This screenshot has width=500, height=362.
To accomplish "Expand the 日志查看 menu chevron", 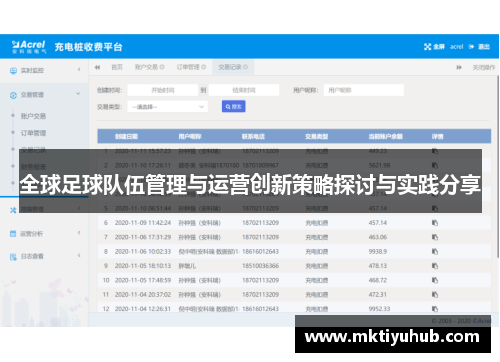I will point(79,255).
